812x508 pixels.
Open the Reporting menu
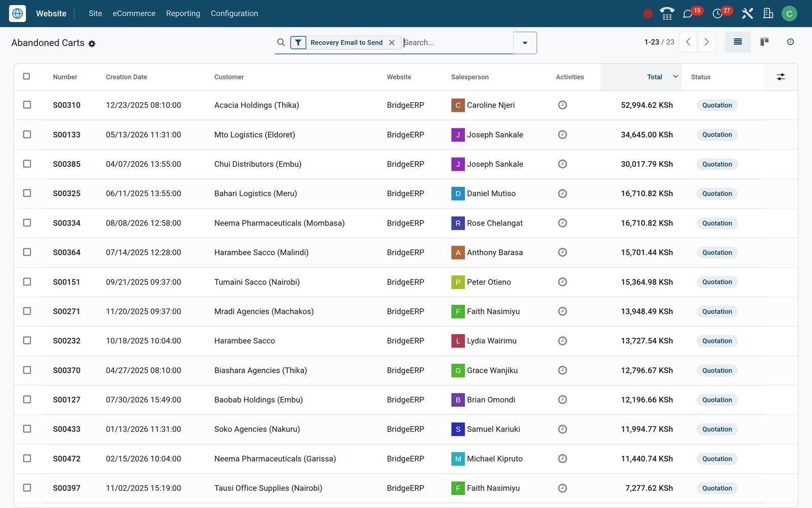(x=183, y=14)
